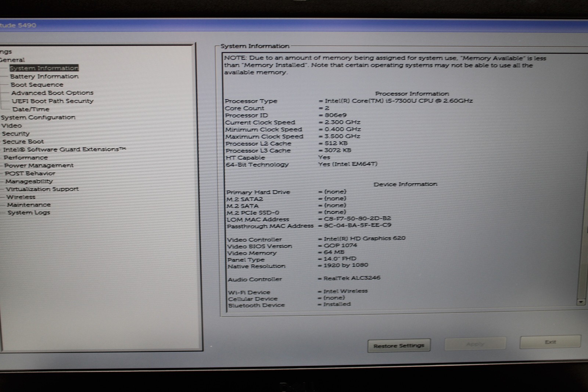Expand the Secure Boot category
The height and width of the screenshot is (392, 588).
tap(23, 142)
